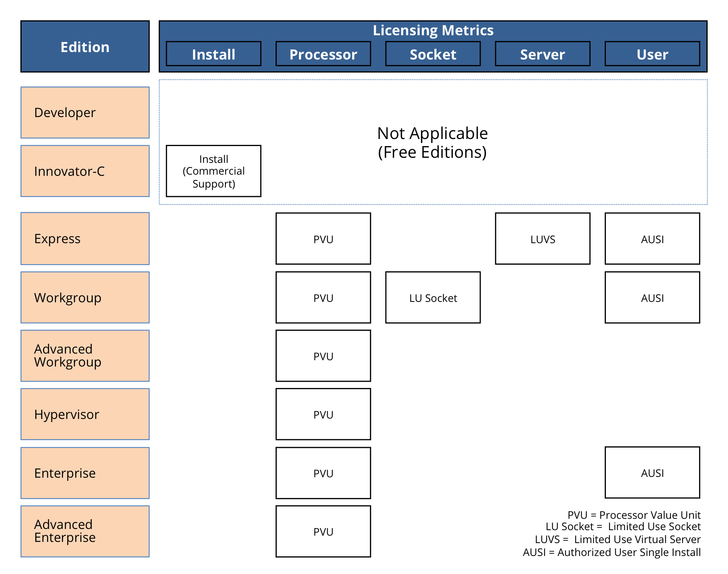Select the LU Socket box
This screenshot has height=574, width=728.
point(433,298)
